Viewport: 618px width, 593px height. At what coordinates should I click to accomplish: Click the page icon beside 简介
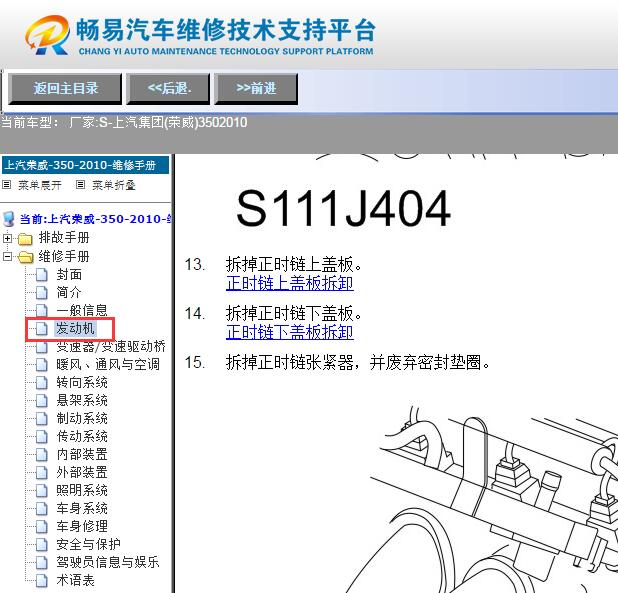pyautogui.click(x=42, y=293)
